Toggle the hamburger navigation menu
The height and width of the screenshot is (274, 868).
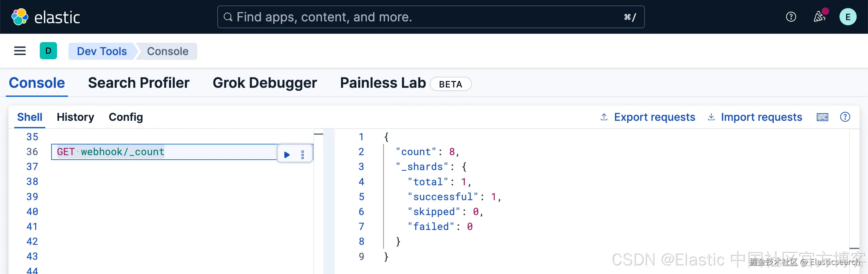pyautogui.click(x=20, y=51)
